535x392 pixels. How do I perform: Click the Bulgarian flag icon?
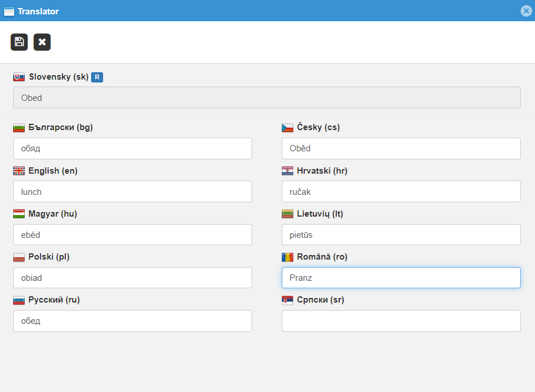click(x=19, y=128)
